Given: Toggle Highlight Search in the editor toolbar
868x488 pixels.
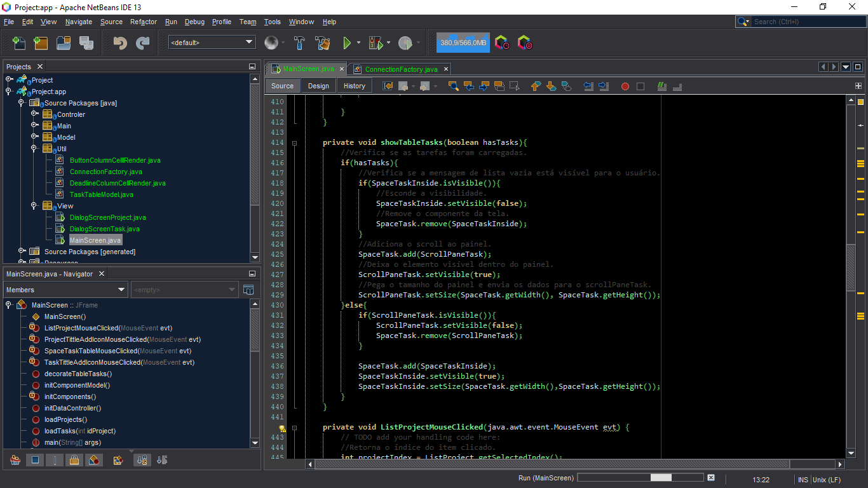Looking at the screenshot, I should click(x=499, y=85).
